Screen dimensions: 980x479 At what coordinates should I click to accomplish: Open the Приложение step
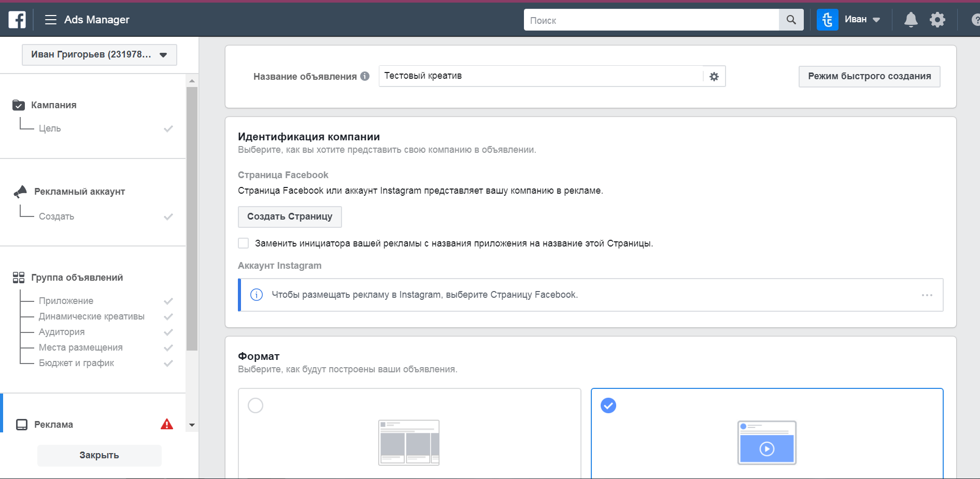point(66,301)
